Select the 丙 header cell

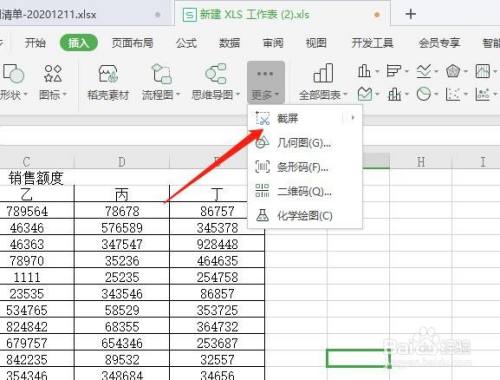coord(122,194)
